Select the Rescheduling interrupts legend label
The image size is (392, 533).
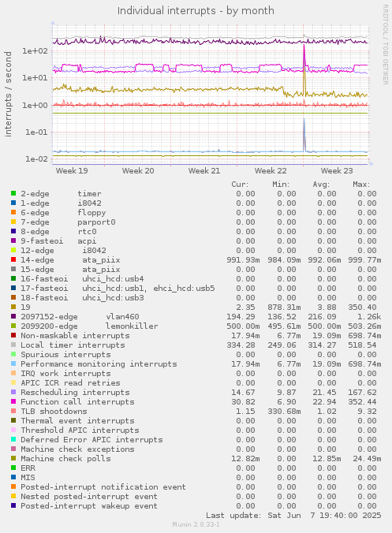pos(75,393)
